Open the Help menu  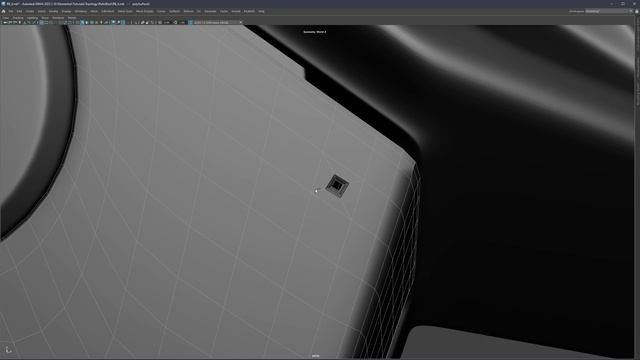pyautogui.click(x=261, y=11)
